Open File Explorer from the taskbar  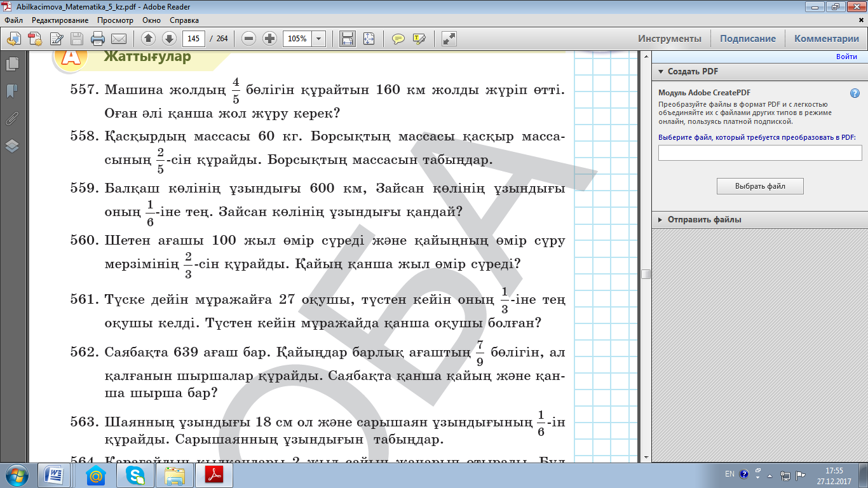pos(175,475)
